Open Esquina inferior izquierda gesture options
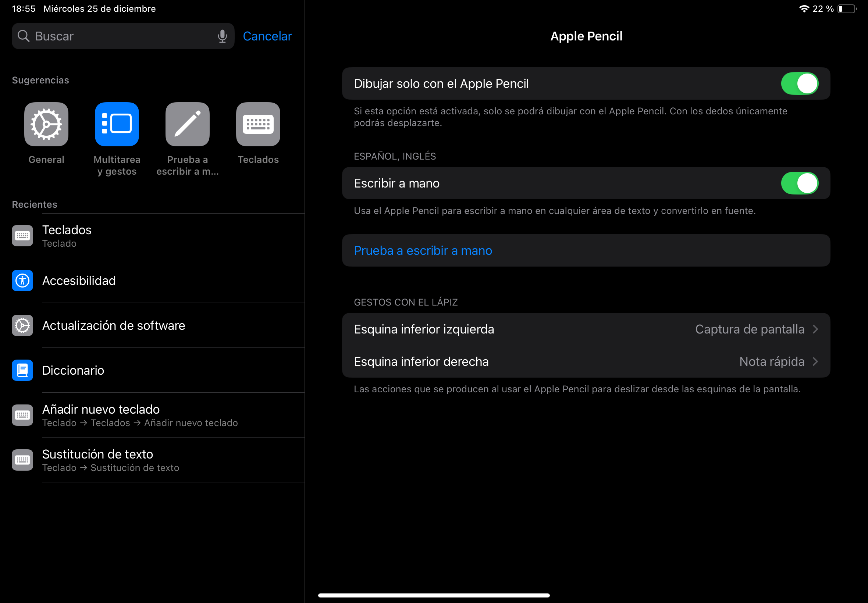 click(586, 329)
